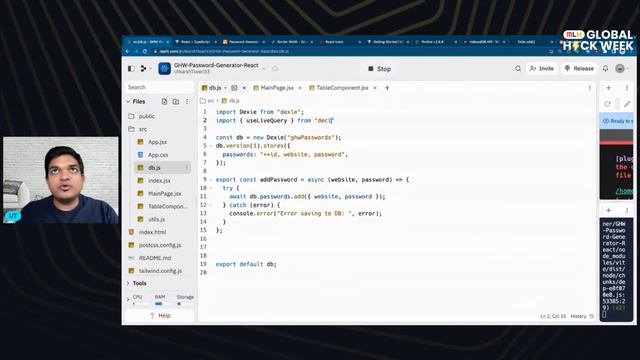Open the version control branch icon

click(x=144, y=69)
